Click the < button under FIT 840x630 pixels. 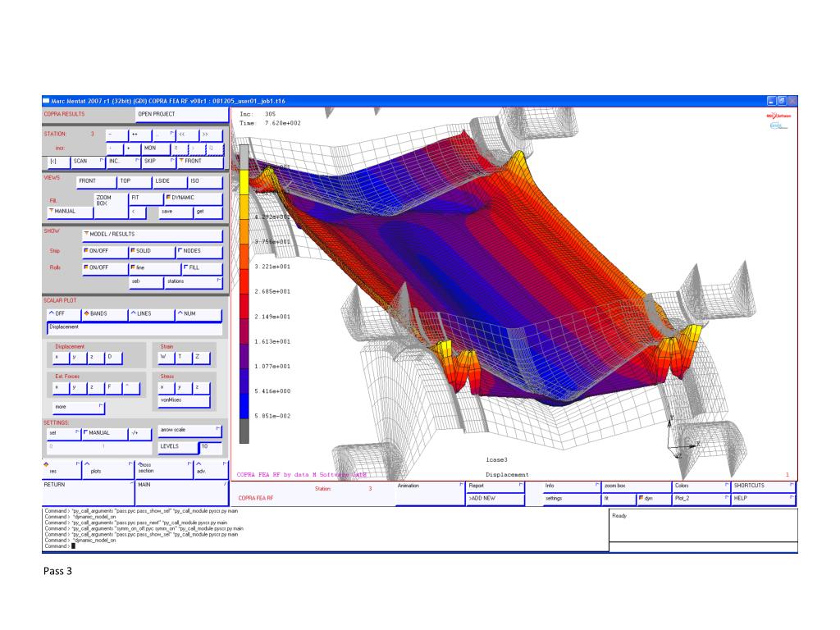pyautogui.click(x=137, y=212)
